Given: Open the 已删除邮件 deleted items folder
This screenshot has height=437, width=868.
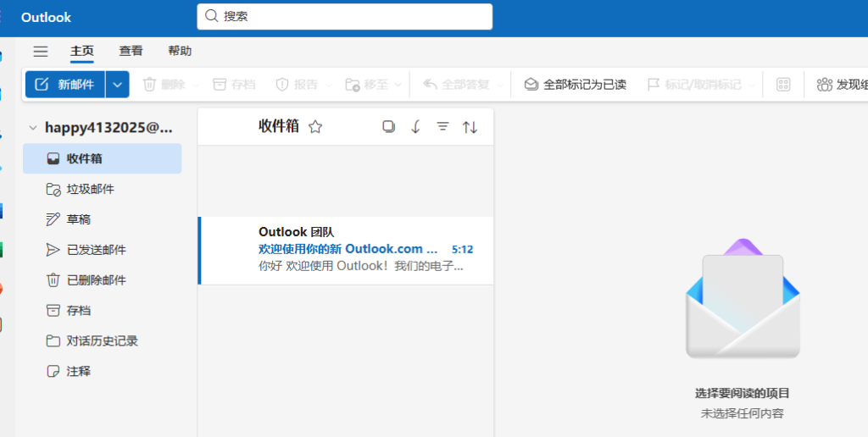Looking at the screenshot, I should (x=96, y=280).
